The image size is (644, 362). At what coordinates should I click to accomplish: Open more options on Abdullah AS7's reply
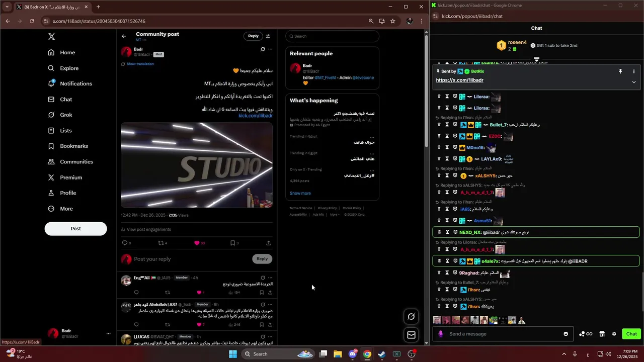[x=270, y=305]
